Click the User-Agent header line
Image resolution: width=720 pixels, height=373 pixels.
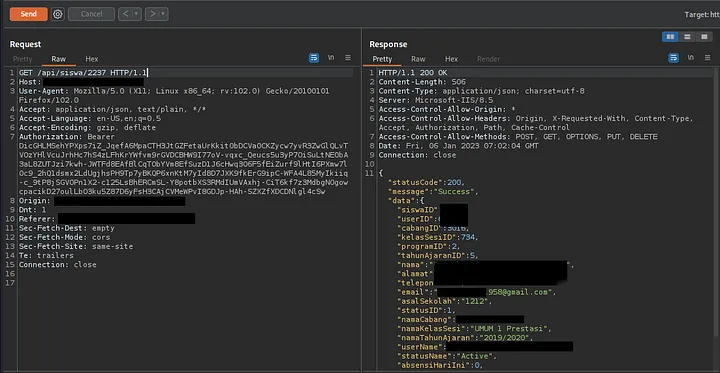(174, 96)
